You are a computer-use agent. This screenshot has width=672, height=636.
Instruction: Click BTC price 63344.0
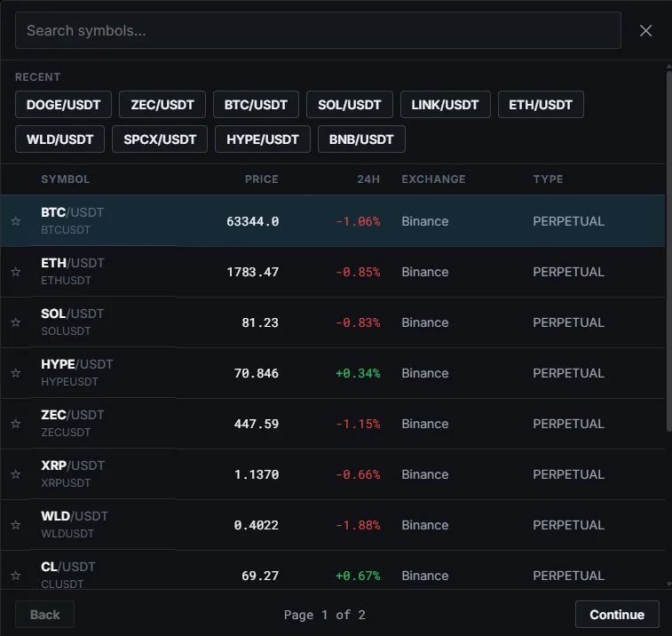[x=253, y=221]
